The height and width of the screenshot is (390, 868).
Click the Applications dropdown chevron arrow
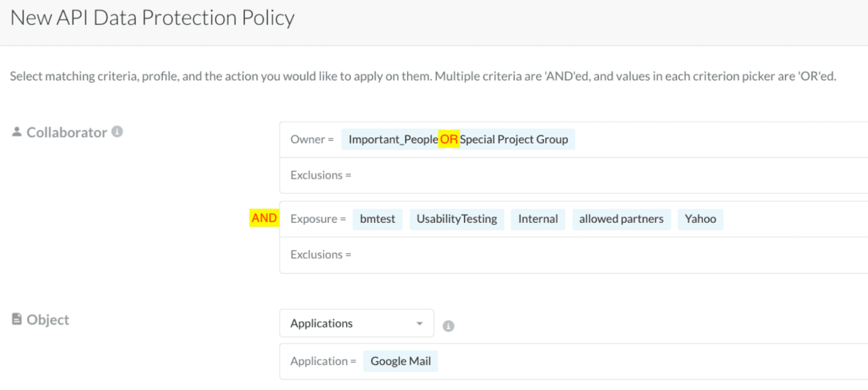click(x=419, y=323)
